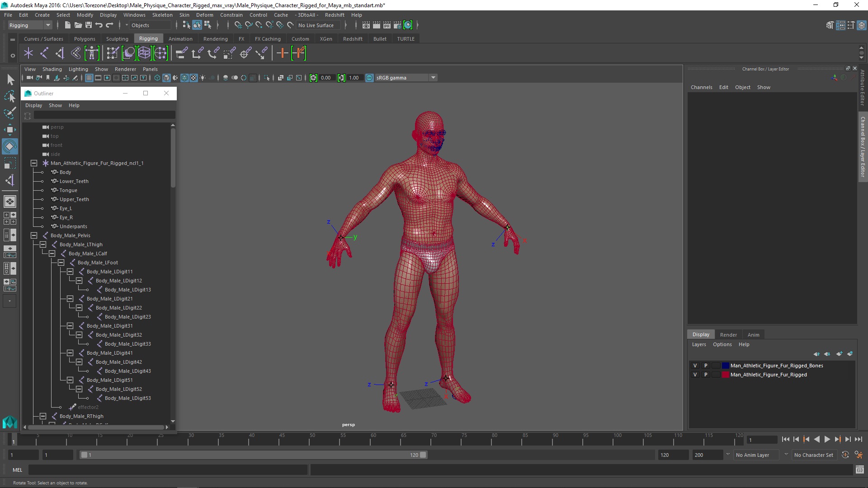Toggle visibility V of the Rigged_Bones layer

tap(695, 366)
